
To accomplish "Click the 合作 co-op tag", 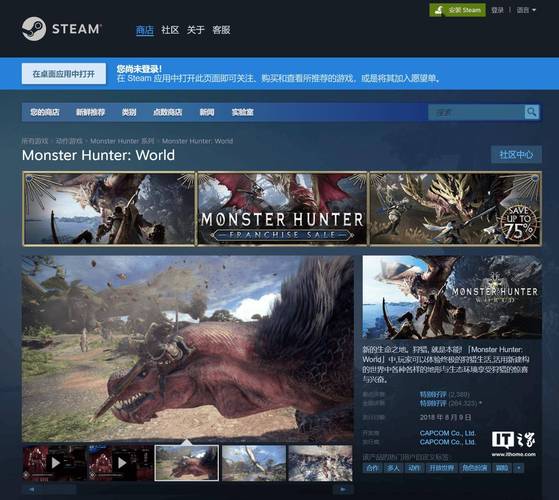I will click(x=372, y=468).
